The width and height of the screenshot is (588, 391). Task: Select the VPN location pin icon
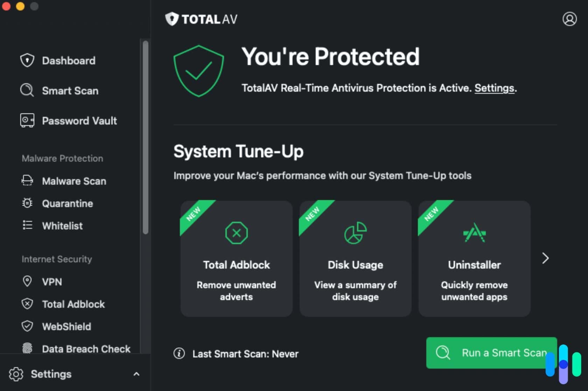tap(27, 282)
